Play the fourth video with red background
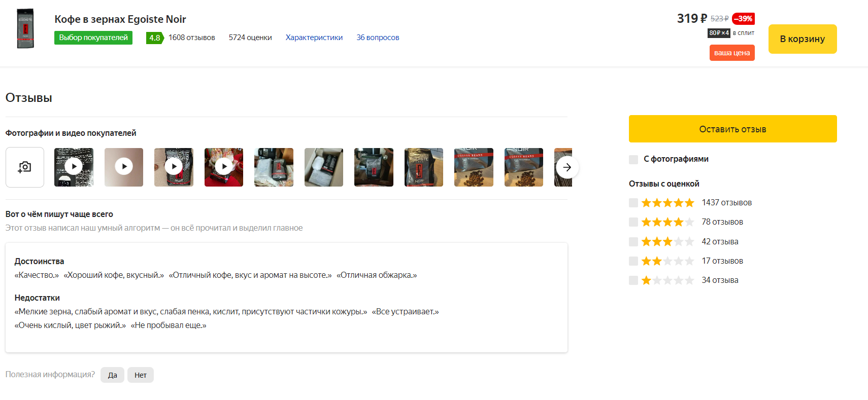Viewport: 868px width, 400px height. 224,167
